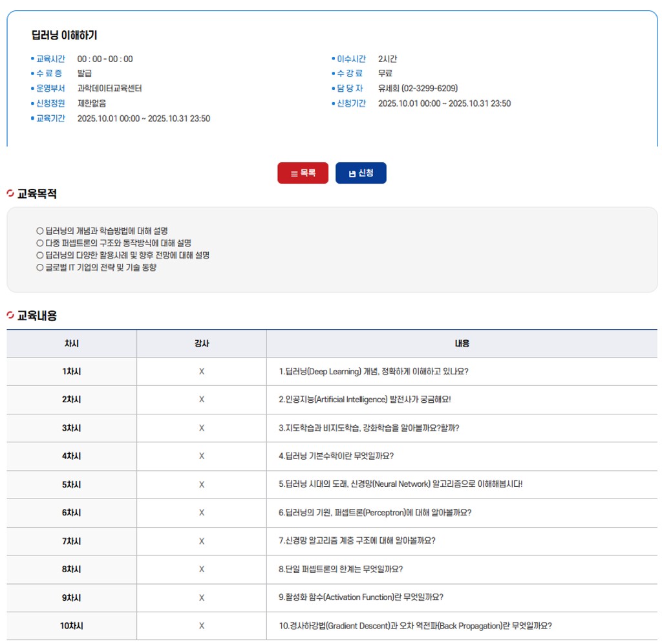Open lesson 9 about Activation Function
This screenshot has width=662, height=644.
click(361, 597)
